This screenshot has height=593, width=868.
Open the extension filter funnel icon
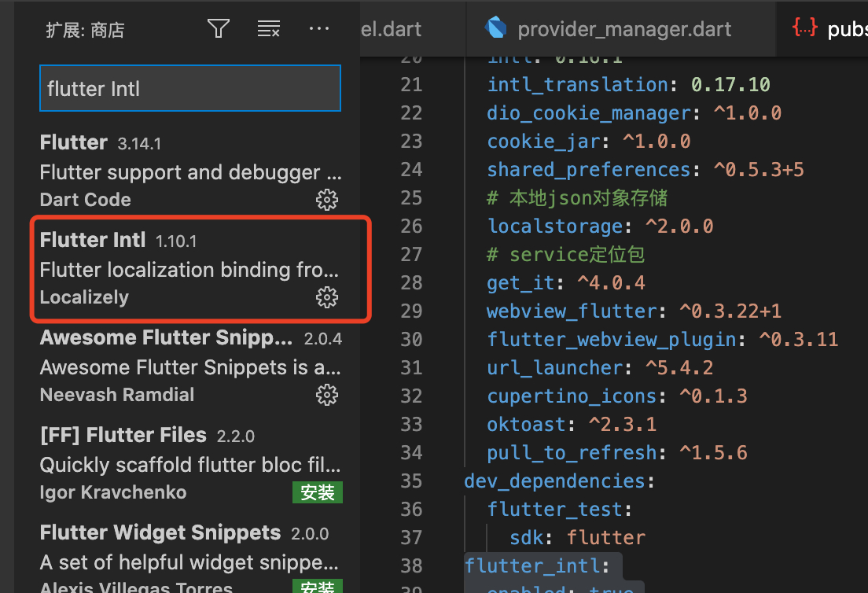(x=218, y=28)
